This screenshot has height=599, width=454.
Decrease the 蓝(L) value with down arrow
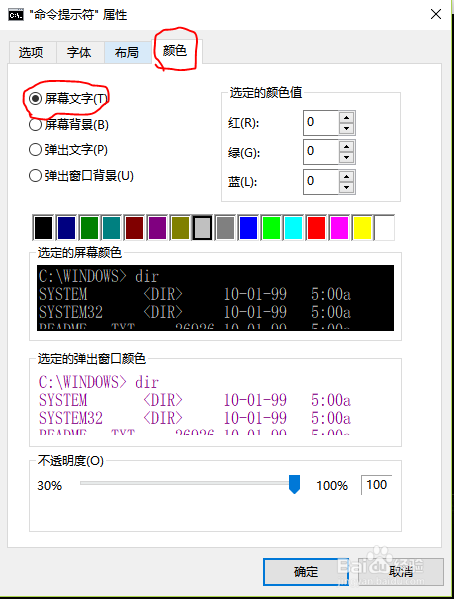click(346, 187)
